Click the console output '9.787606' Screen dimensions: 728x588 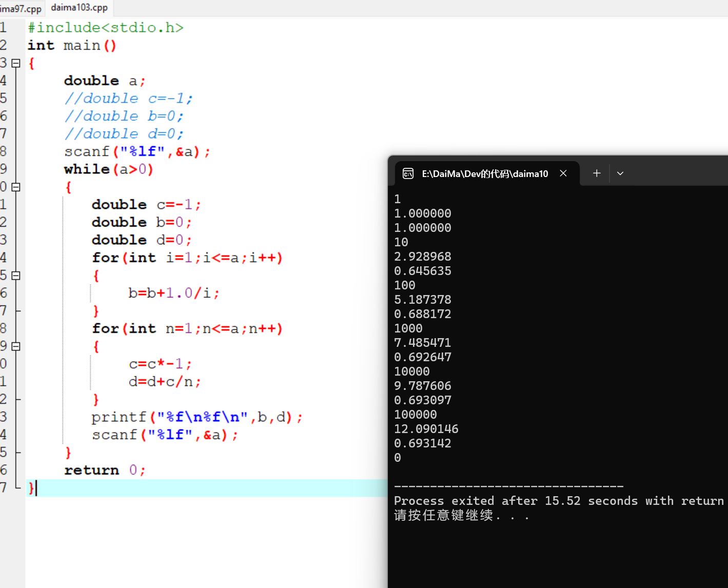[x=423, y=386]
